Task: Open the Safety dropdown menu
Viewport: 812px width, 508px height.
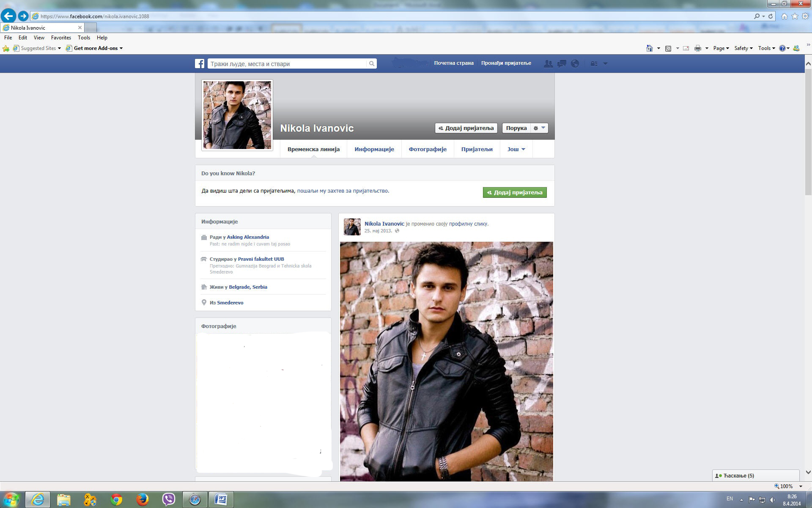Action: pos(743,48)
